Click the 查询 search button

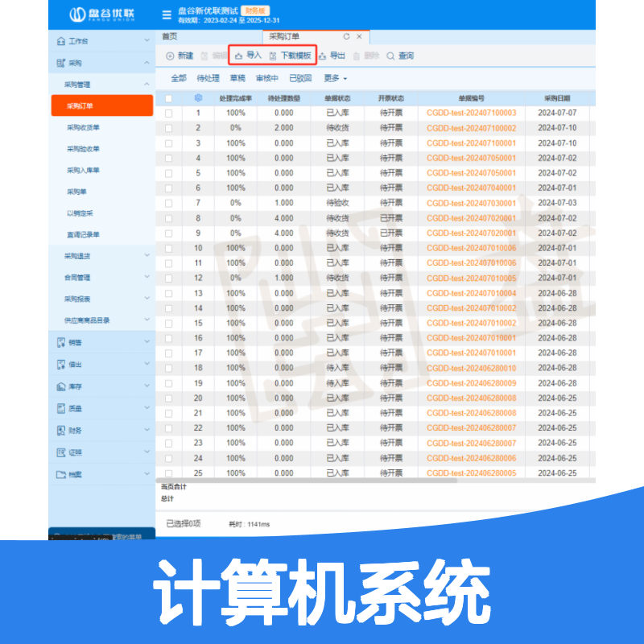pyautogui.click(x=400, y=56)
